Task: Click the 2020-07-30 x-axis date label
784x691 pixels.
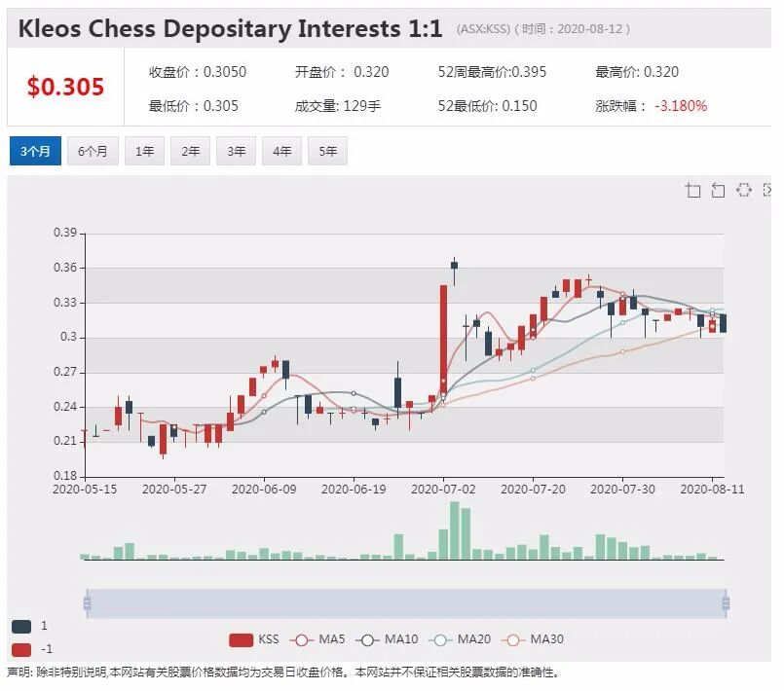Action: [622, 490]
